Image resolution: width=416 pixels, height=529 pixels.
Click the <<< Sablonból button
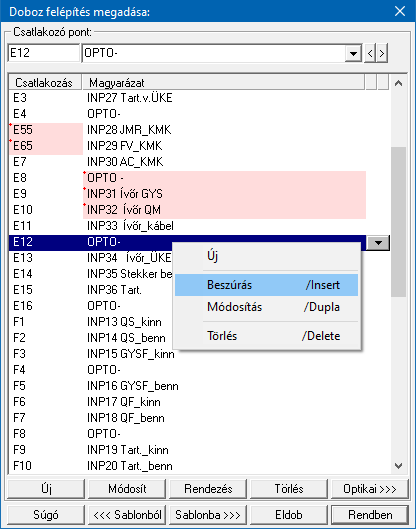click(127, 514)
